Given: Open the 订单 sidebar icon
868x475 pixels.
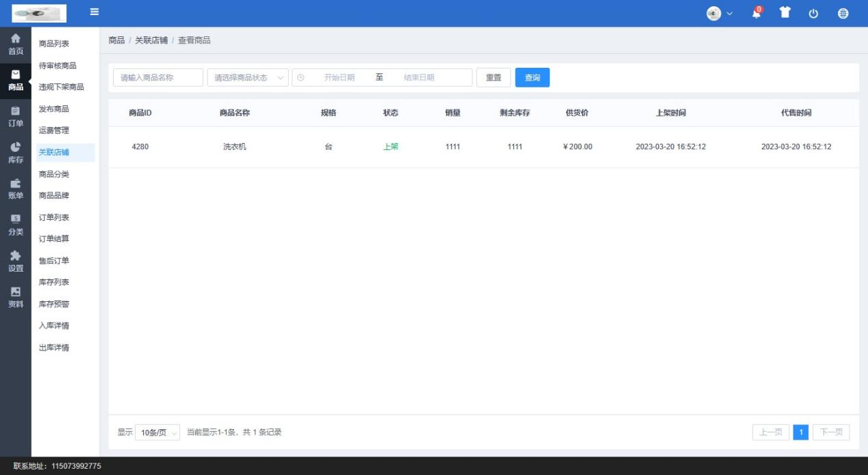Looking at the screenshot, I should 15,116.
